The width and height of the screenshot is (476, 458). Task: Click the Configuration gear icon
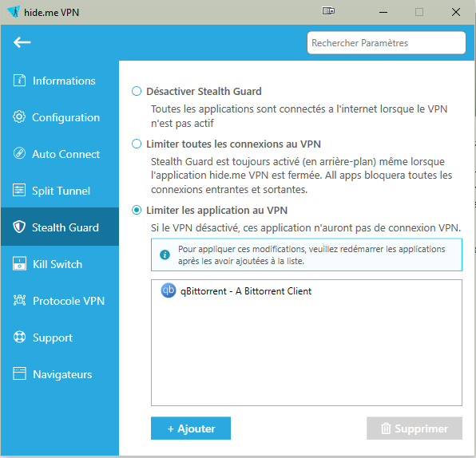click(19, 117)
